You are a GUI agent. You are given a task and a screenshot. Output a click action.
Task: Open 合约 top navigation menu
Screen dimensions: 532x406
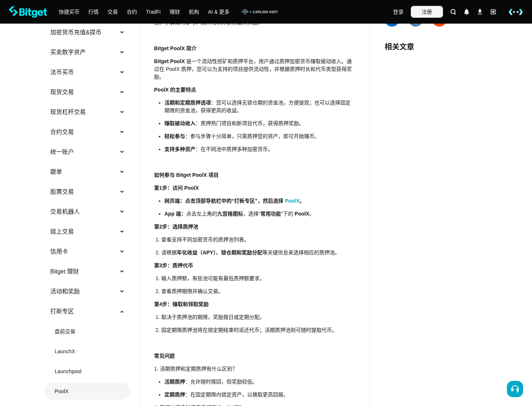click(x=132, y=12)
